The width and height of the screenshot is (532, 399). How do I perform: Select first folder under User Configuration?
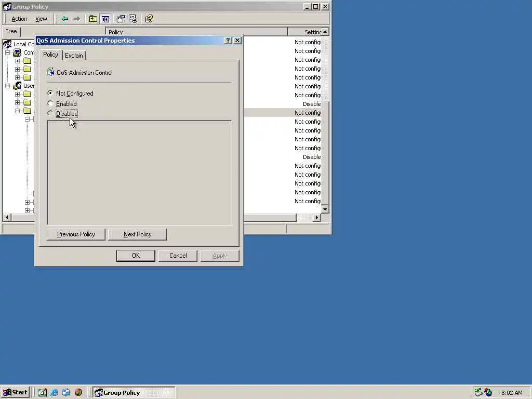pyautogui.click(x=28, y=94)
